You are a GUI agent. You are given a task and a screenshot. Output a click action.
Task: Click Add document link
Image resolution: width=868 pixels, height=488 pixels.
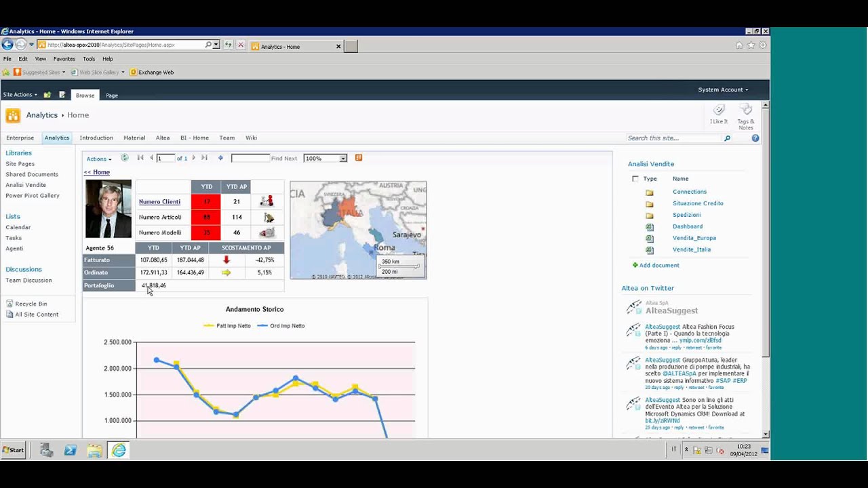tap(659, 265)
